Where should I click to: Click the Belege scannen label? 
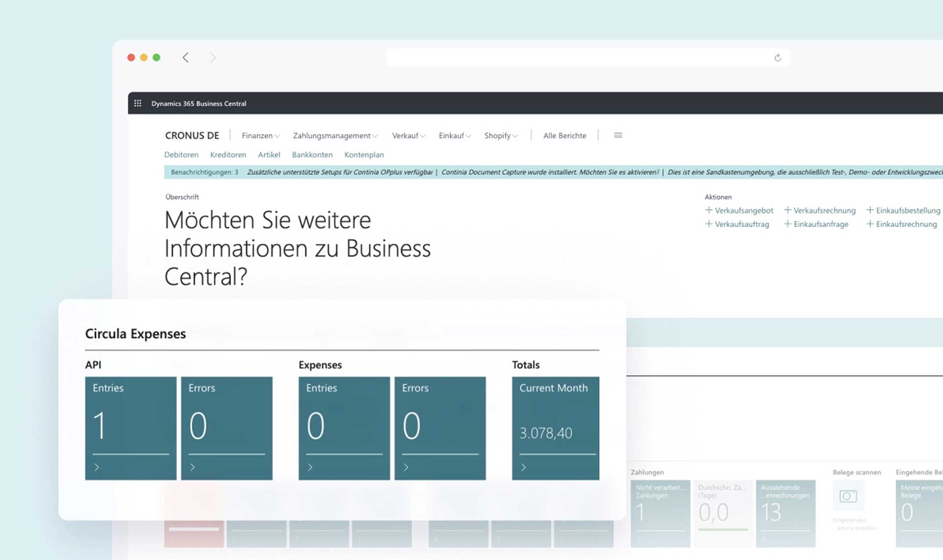click(857, 472)
